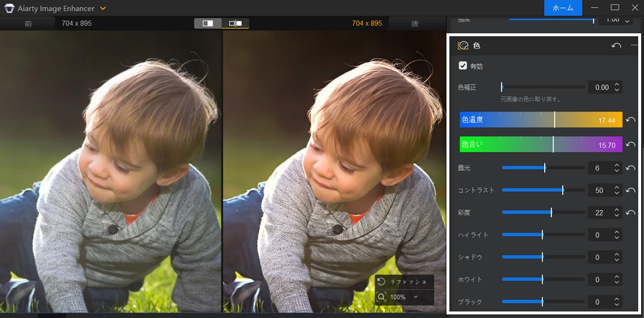Adjust the 彩度 stepper arrows
644x318 pixels.
pyautogui.click(x=617, y=213)
